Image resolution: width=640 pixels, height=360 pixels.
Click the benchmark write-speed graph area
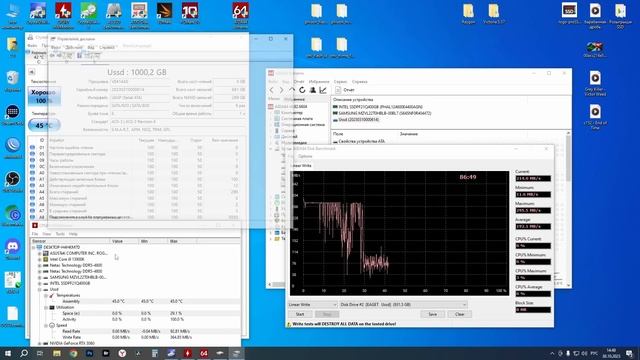(400, 233)
